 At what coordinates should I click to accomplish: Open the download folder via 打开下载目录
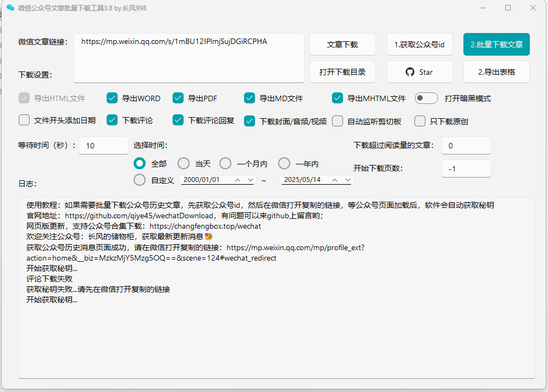342,72
